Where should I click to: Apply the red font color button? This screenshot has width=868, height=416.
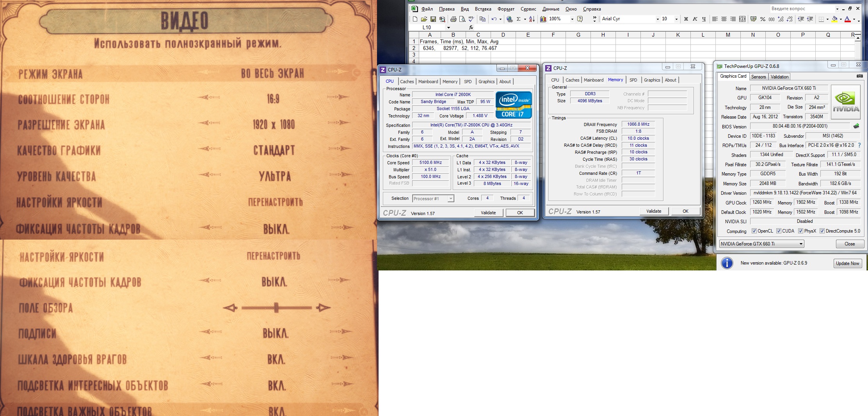[847, 19]
